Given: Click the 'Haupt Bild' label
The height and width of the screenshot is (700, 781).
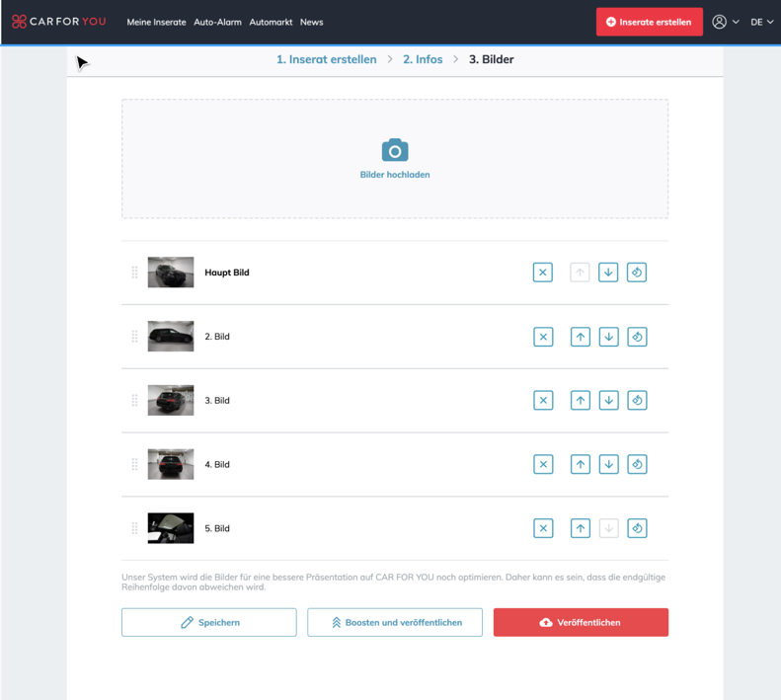Looking at the screenshot, I should click(227, 272).
